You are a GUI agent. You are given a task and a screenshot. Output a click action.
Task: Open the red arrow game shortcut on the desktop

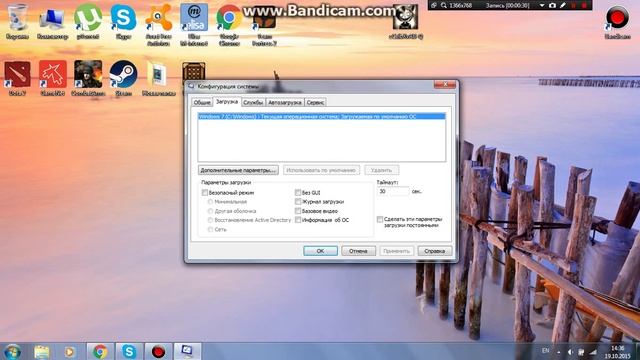pyautogui.click(x=53, y=78)
